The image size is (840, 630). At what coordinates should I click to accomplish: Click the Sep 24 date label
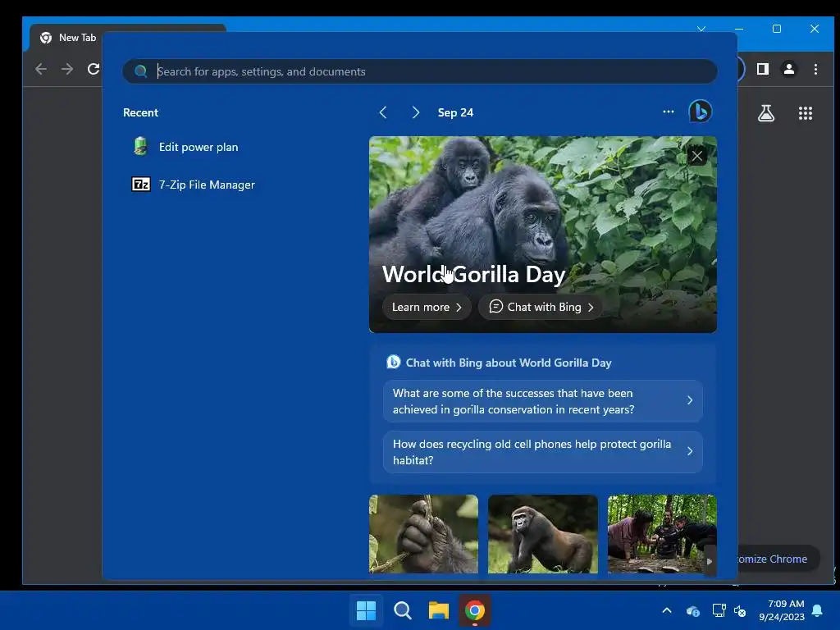[455, 112]
